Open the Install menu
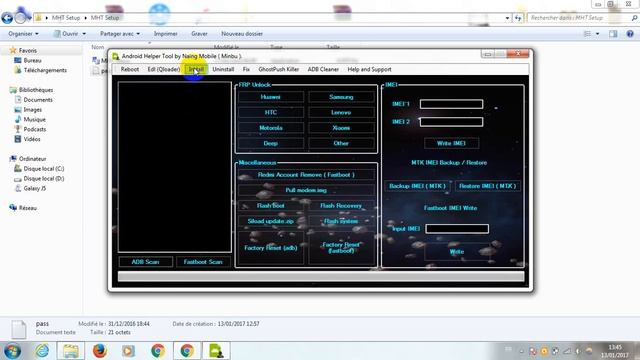Screen dimensions: 640x360 196,69
